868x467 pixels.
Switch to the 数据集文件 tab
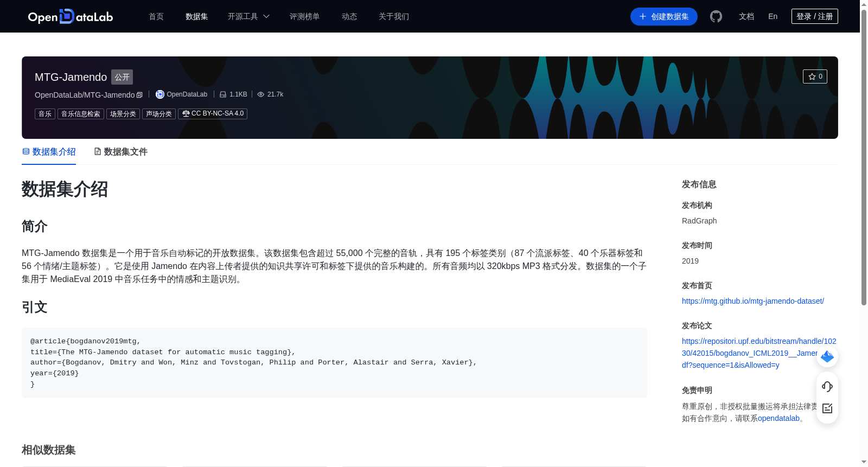[120, 152]
